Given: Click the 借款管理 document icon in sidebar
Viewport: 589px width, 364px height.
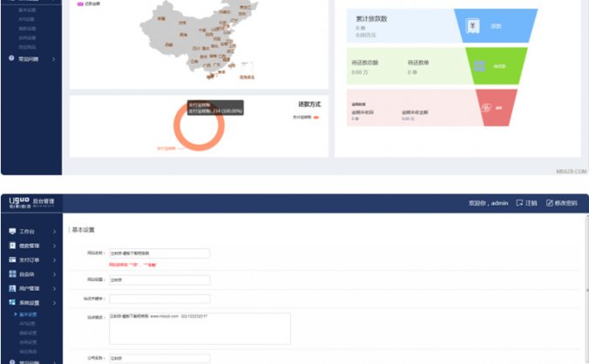Looking at the screenshot, I should pyautogui.click(x=12, y=246).
